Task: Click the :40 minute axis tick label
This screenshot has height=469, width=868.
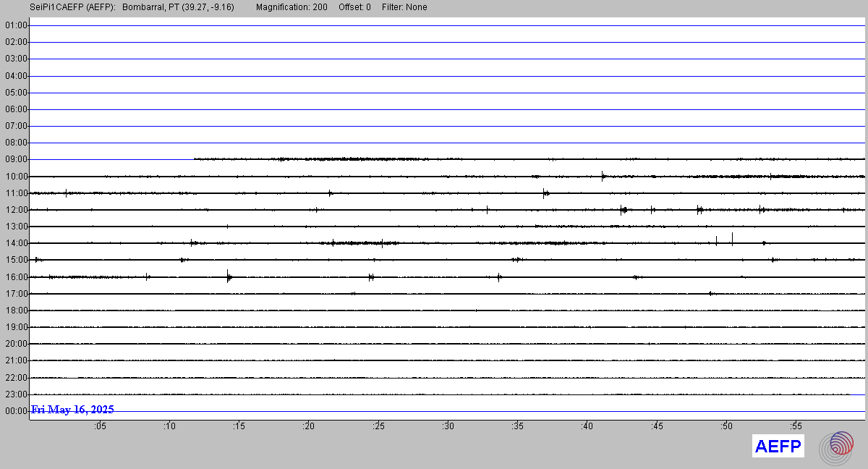Action: [x=587, y=426]
